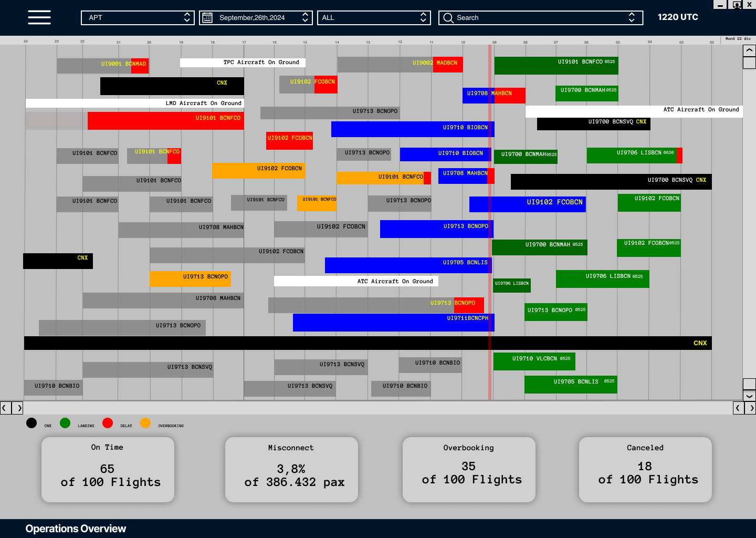Select orange flight UI9713 BCNOPO bar

coord(191,279)
